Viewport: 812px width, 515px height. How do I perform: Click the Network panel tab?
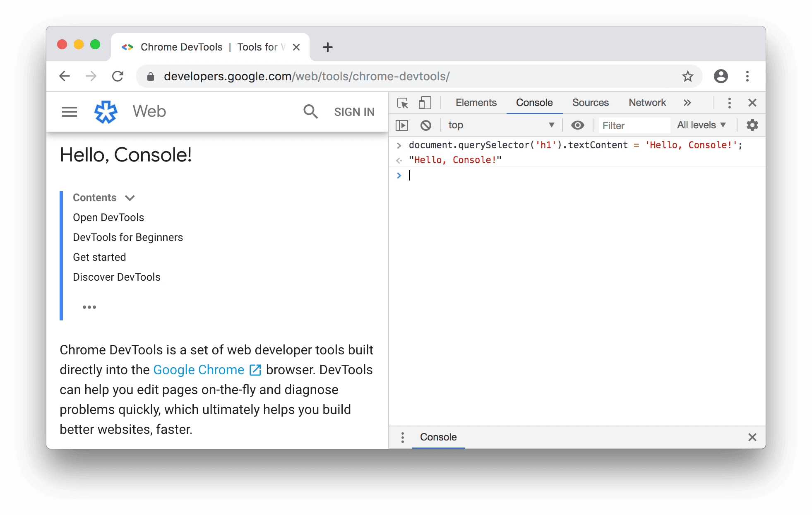[647, 102]
